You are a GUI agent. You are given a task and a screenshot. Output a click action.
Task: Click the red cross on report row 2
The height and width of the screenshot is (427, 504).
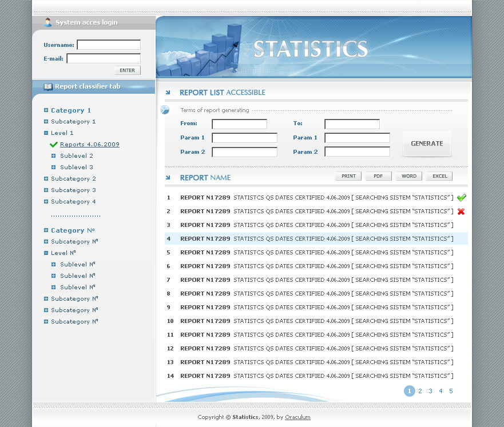pyautogui.click(x=461, y=211)
